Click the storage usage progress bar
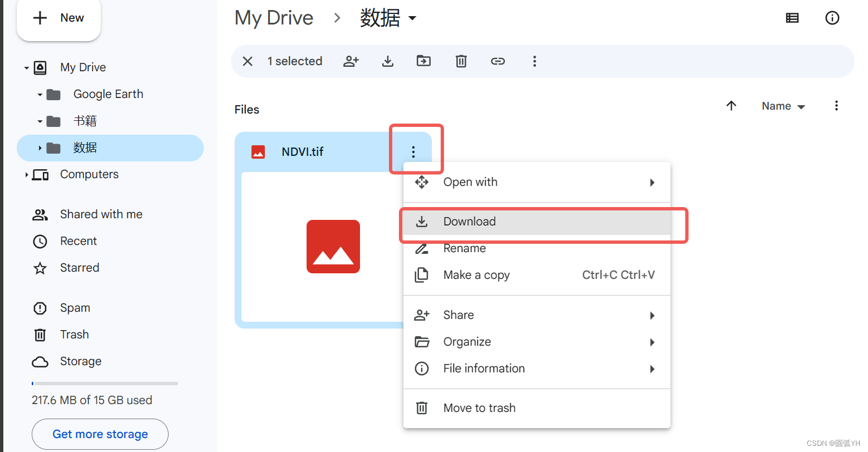The image size is (868, 452). pyautogui.click(x=105, y=384)
